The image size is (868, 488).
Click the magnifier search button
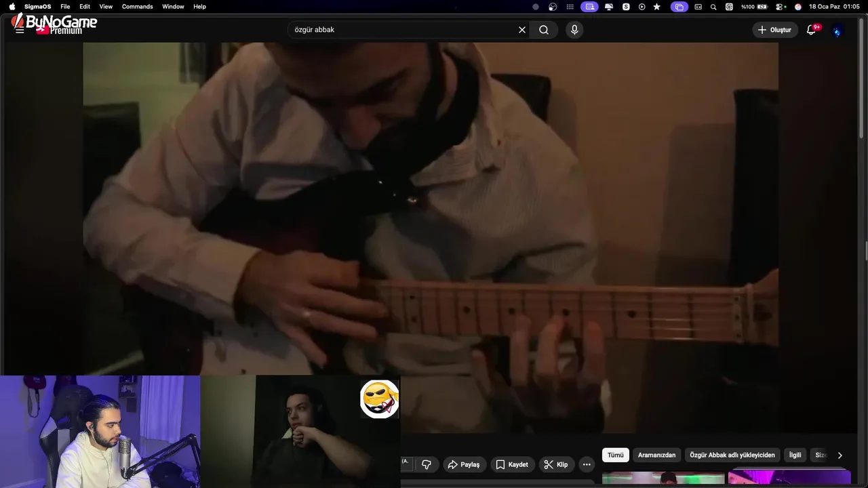(x=544, y=30)
